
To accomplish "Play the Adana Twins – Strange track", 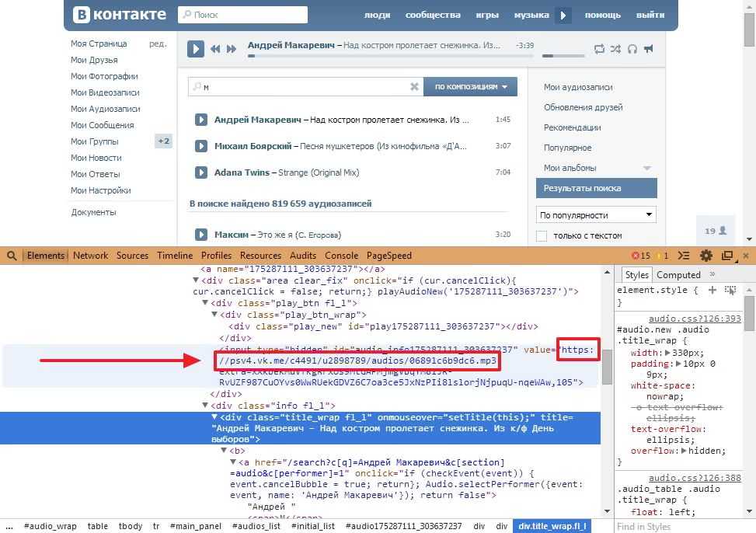I will pyautogui.click(x=201, y=172).
